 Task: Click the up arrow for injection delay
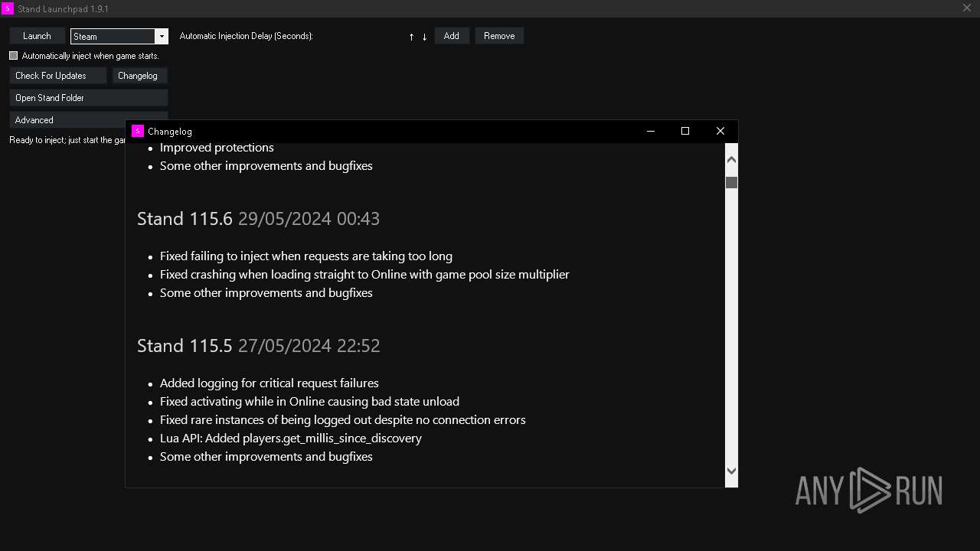coord(411,37)
